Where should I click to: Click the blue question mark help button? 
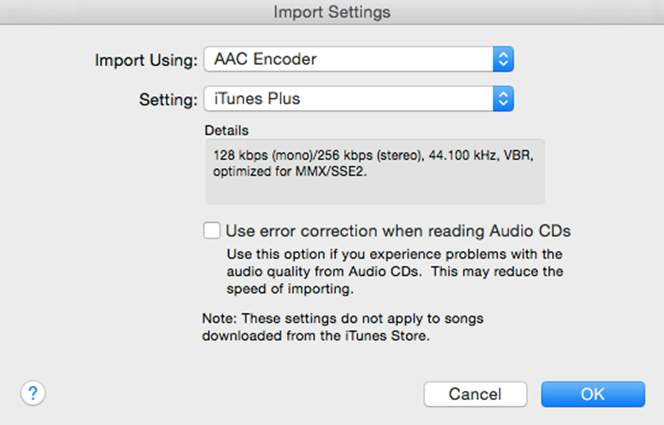click(34, 393)
